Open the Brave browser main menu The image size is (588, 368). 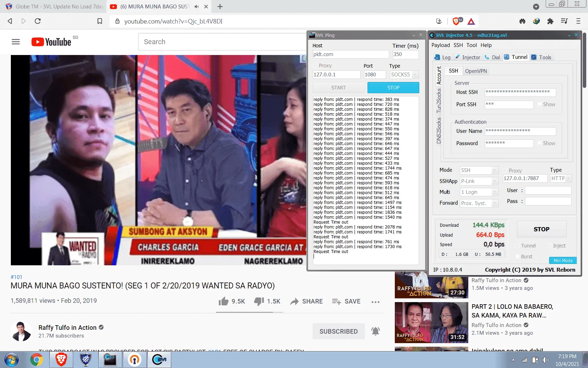click(578, 21)
